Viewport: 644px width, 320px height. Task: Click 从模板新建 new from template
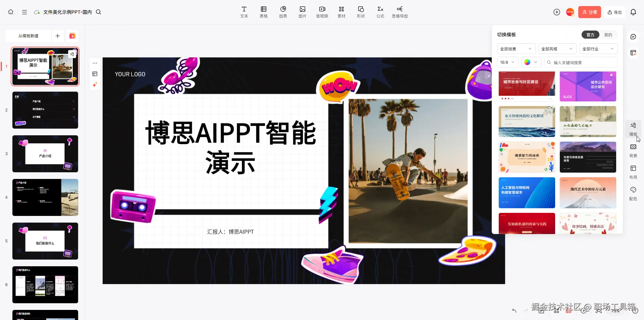tap(28, 36)
